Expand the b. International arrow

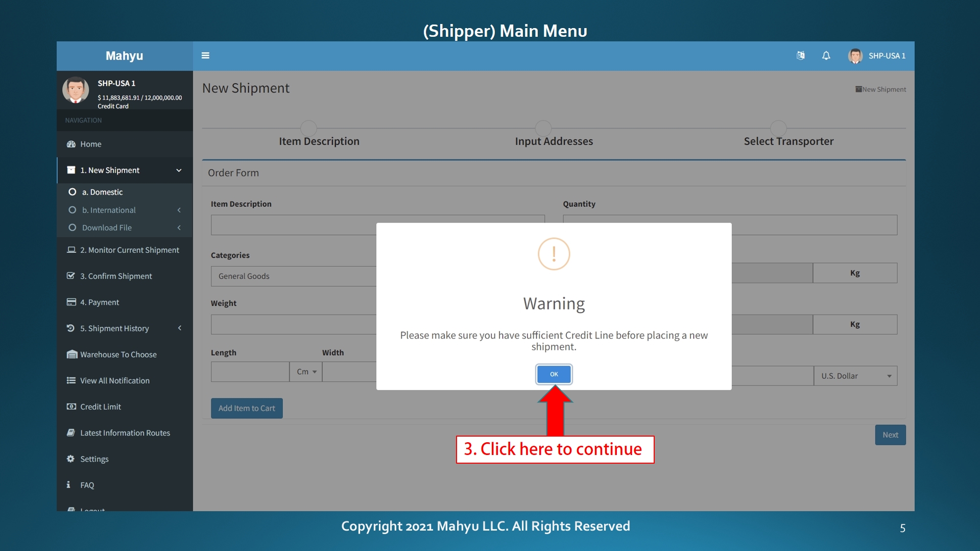(179, 210)
